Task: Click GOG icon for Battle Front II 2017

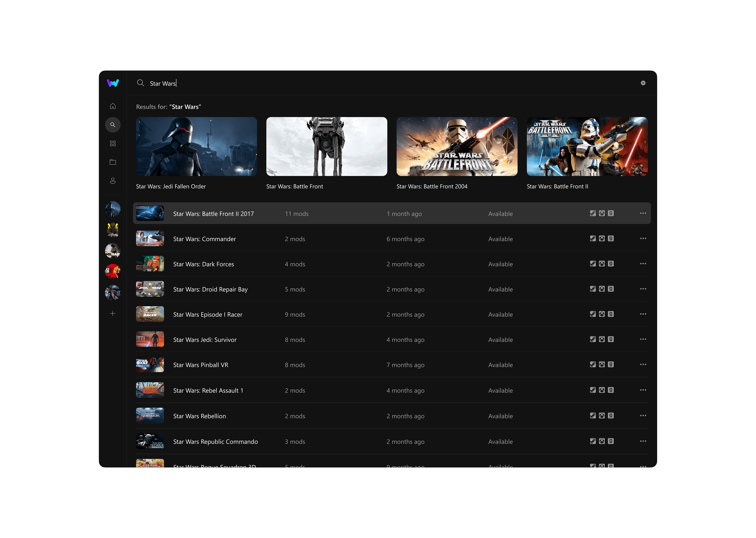Action: pos(611,213)
